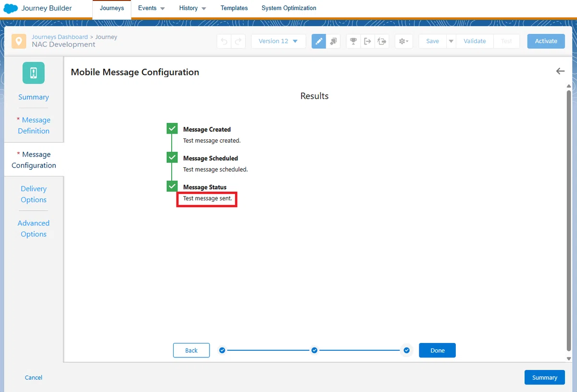Click the "Journey Builder" app title

[x=47, y=8]
